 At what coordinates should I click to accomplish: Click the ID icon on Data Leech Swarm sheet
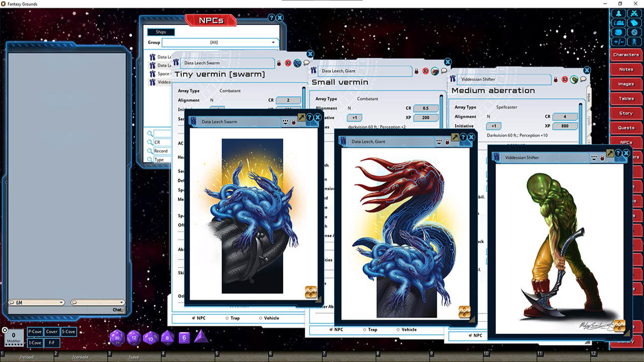click(288, 63)
